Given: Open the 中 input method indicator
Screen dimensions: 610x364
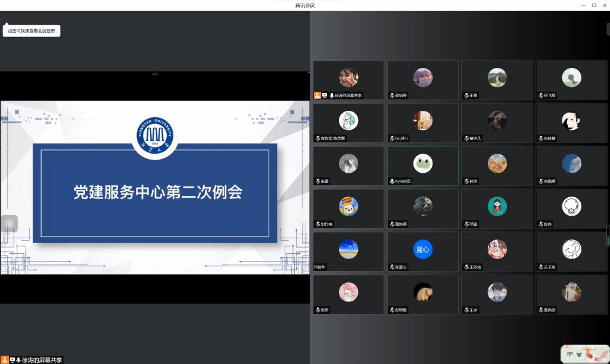Looking at the screenshot, I should click(570, 354).
